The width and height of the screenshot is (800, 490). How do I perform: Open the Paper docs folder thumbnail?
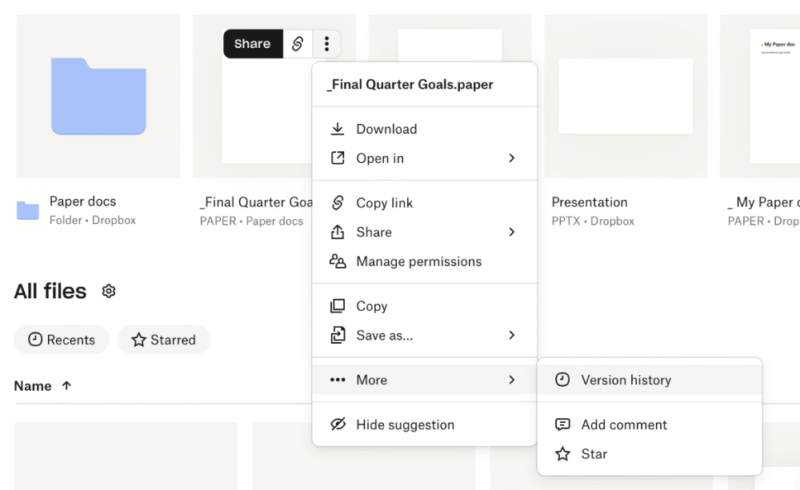tap(98, 95)
